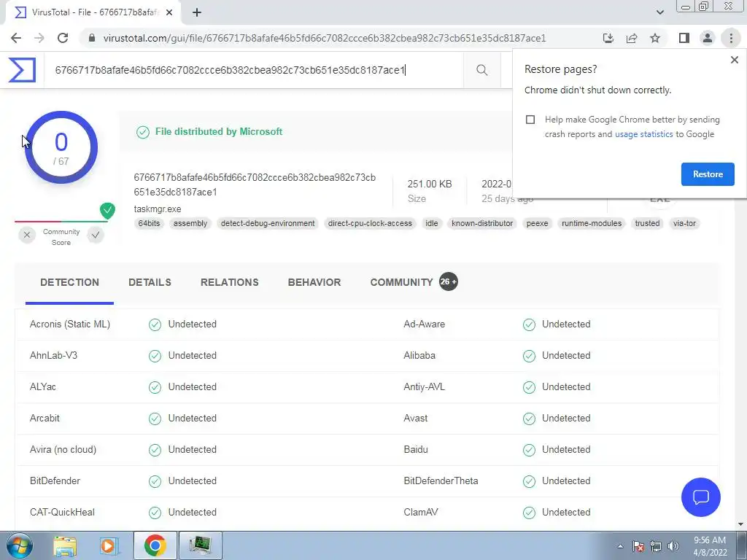Click the hash search input field
Viewport: 747px width, 560px height.
click(x=253, y=70)
